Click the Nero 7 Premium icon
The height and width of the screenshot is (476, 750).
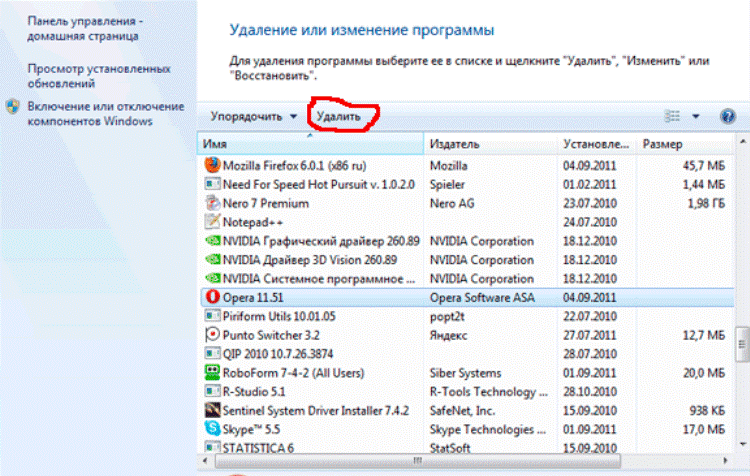point(212,203)
